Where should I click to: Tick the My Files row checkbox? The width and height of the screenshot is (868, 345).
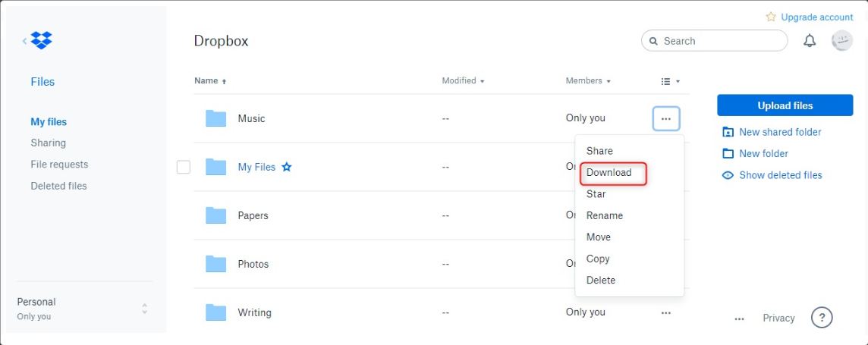[x=184, y=167]
